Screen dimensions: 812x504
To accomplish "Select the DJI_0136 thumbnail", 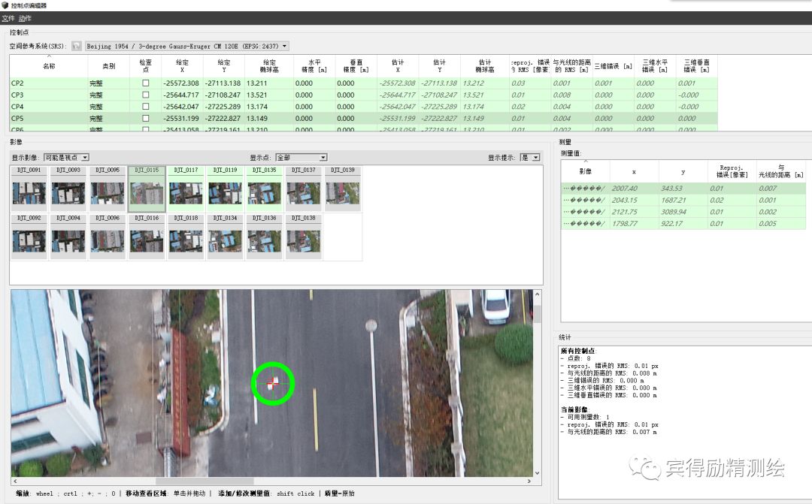I will [265, 237].
